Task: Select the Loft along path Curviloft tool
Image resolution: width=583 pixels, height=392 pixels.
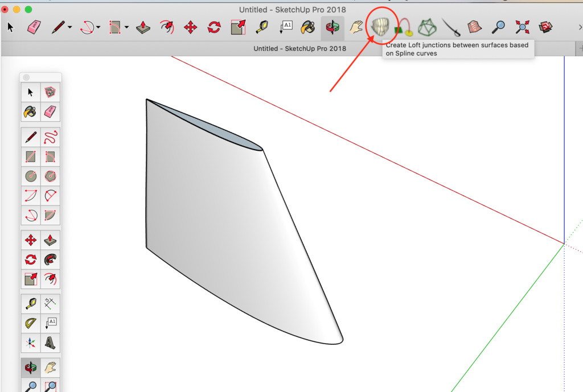Action: (x=404, y=27)
